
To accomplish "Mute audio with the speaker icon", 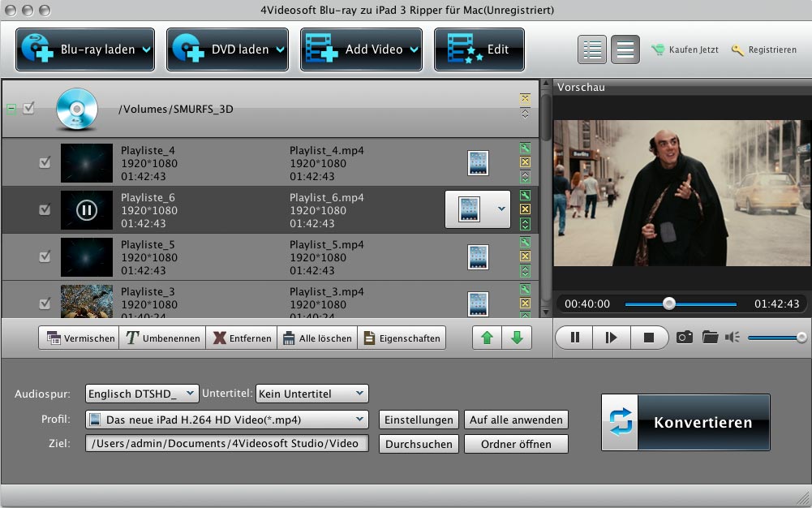I will click(733, 337).
